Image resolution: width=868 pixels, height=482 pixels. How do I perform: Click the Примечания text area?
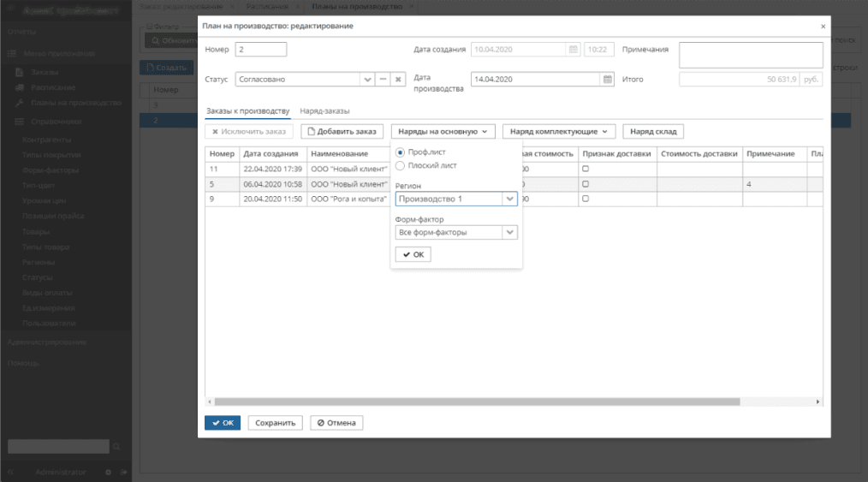751,55
